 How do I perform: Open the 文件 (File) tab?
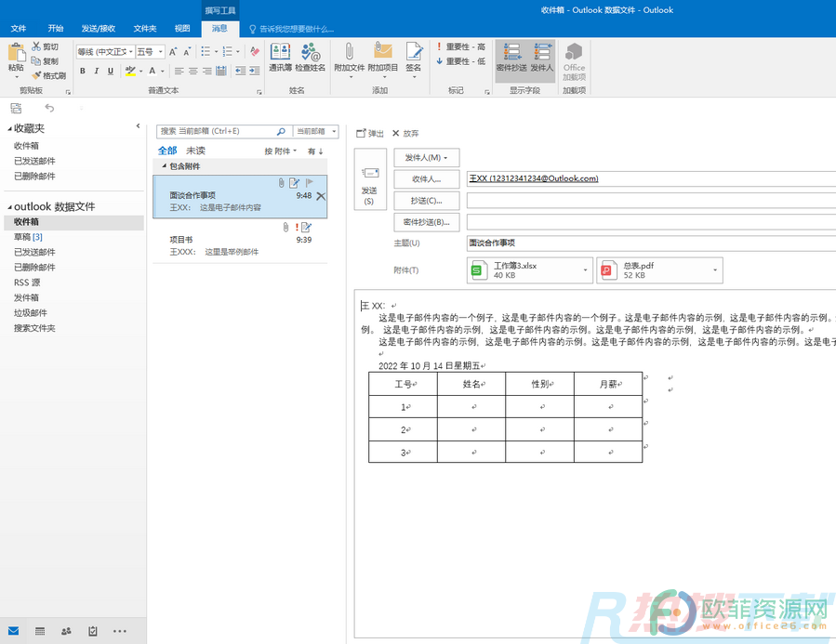point(18,28)
